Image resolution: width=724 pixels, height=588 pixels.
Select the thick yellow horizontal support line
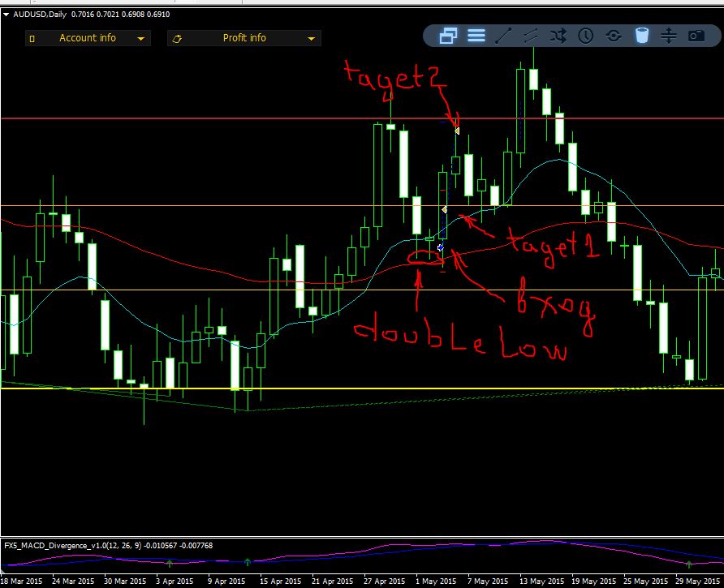[362, 388]
